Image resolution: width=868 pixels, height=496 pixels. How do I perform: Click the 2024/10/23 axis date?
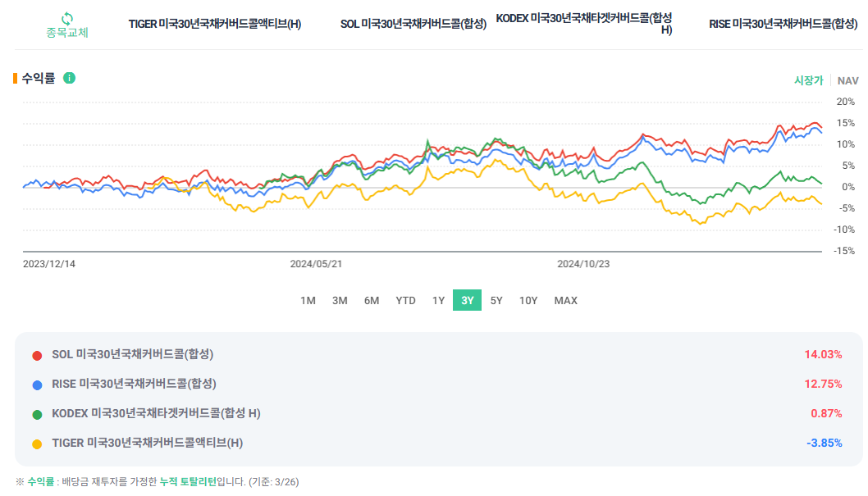tap(583, 264)
